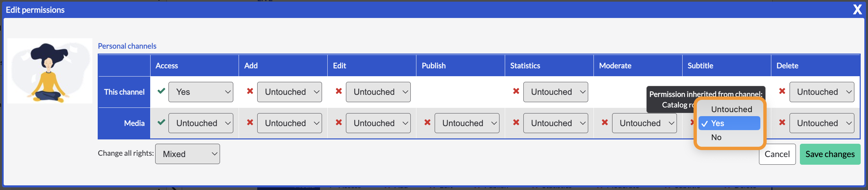Screen dimensions: 868x190
Task: Click green checkmark in This channel Access
Action: pos(162,91)
